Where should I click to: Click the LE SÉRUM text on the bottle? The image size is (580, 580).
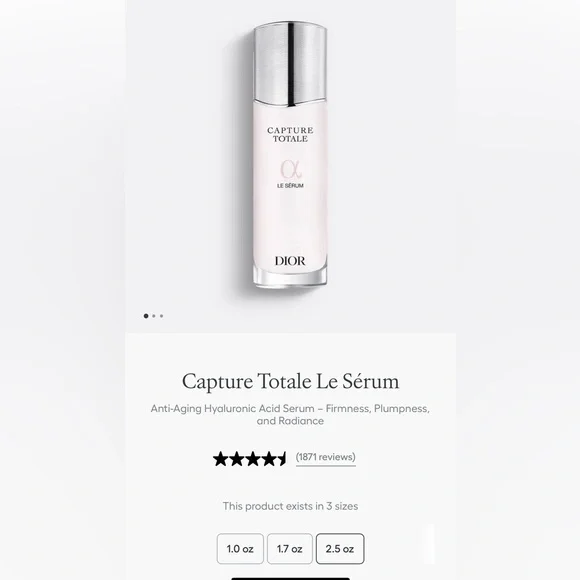290,186
